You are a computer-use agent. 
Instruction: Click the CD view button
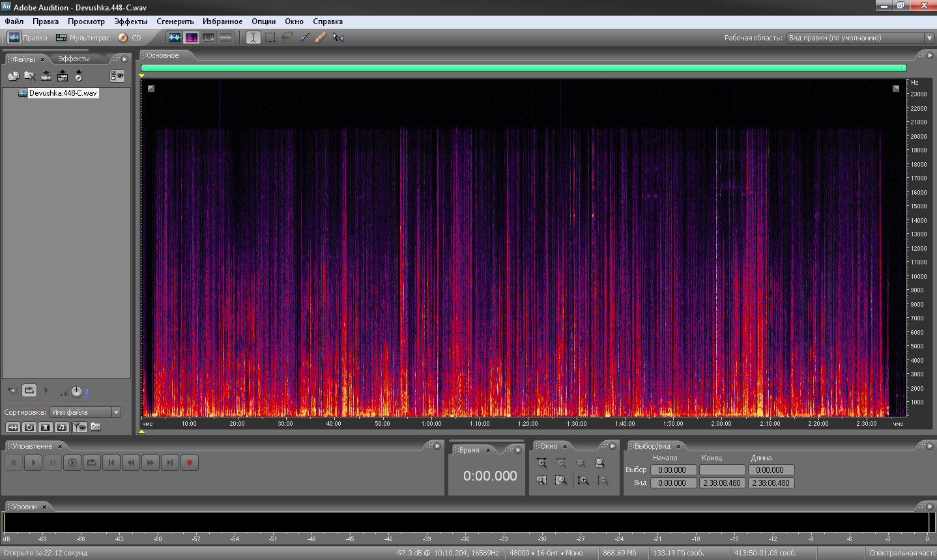point(130,38)
